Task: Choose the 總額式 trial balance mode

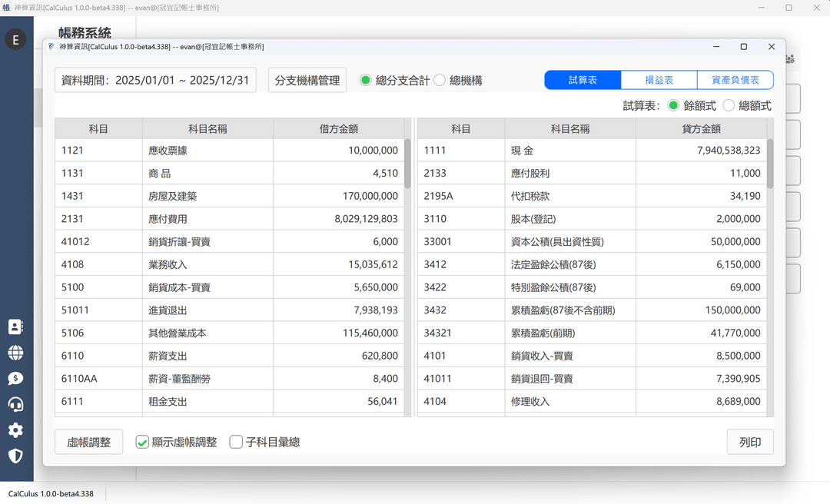Action: [729, 105]
